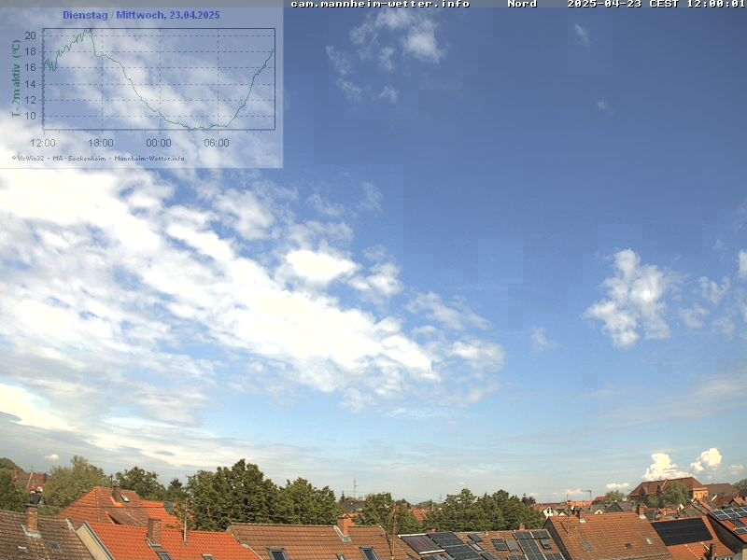Click the cam.mannheim-wetter.info URL text

coord(379,4)
